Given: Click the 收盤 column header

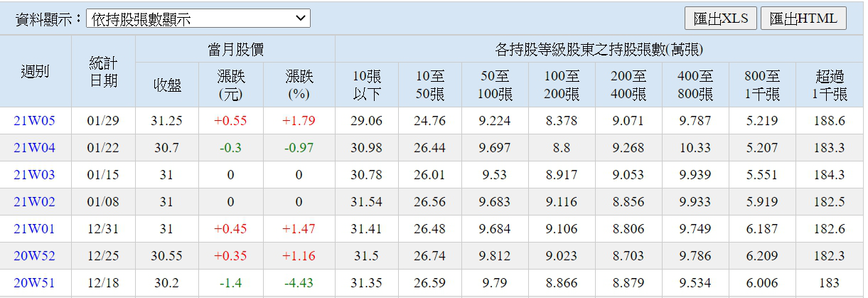Looking at the screenshot, I should 167,85.
